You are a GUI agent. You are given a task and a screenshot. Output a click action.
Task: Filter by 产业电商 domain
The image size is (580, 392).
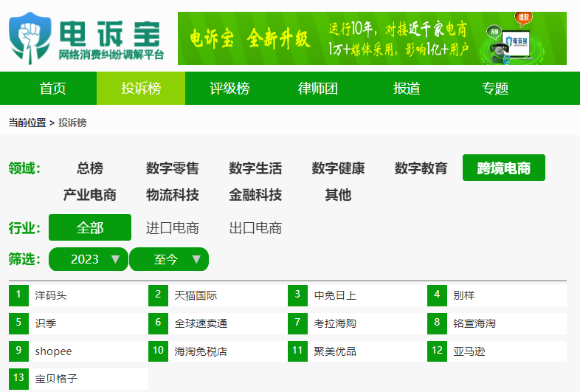tap(90, 195)
